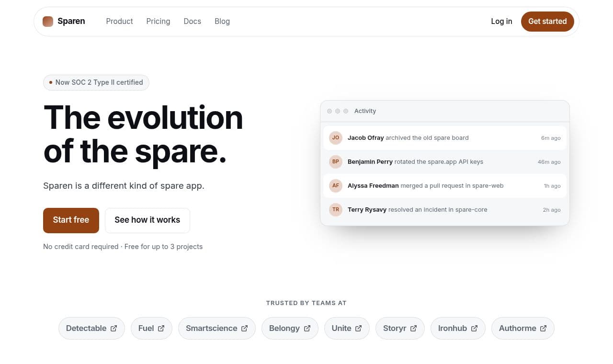613x364 pixels.
Task: Click the "Activity" window title
Action: (365, 111)
